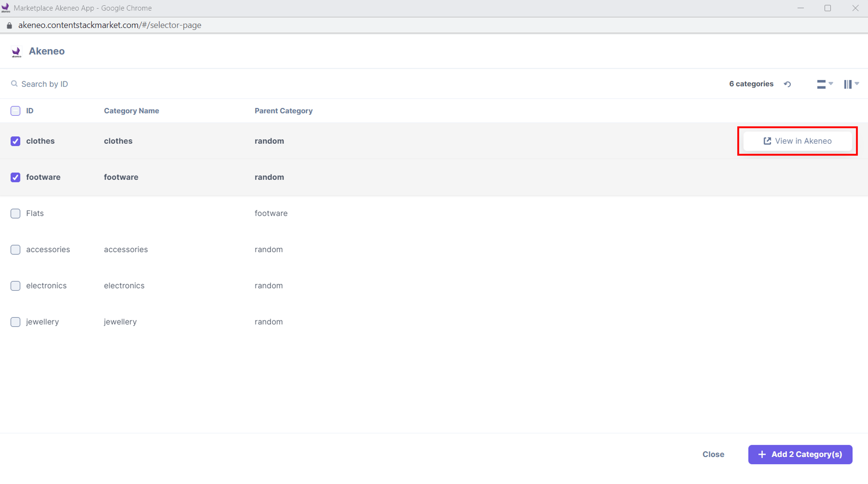
Task: Uncheck the footware category checkbox
Action: [x=16, y=177]
